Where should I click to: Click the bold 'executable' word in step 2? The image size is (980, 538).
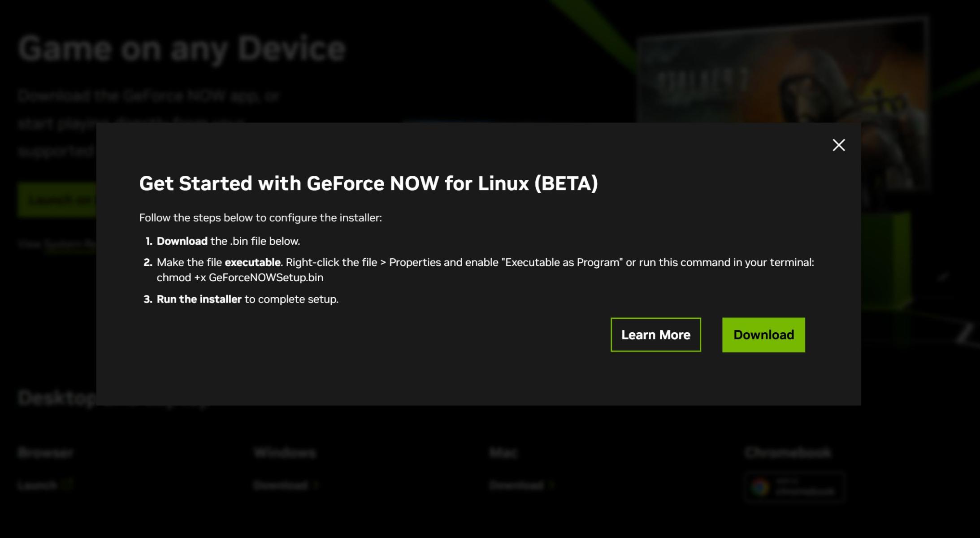click(x=252, y=263)
